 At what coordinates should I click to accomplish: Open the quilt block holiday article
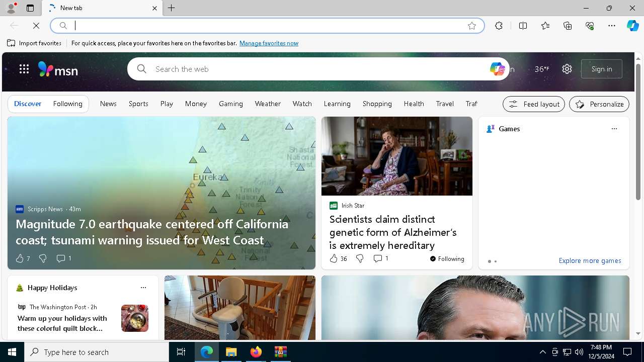coord(62,323)
